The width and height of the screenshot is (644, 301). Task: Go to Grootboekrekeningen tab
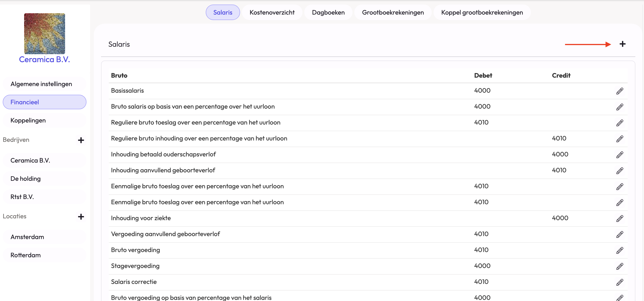(x=393, y=12)
